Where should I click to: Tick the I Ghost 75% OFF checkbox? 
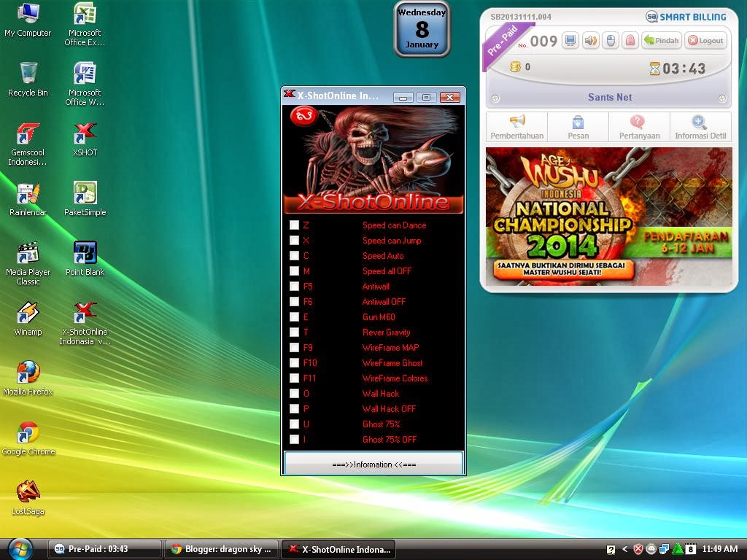click(295, 439)
